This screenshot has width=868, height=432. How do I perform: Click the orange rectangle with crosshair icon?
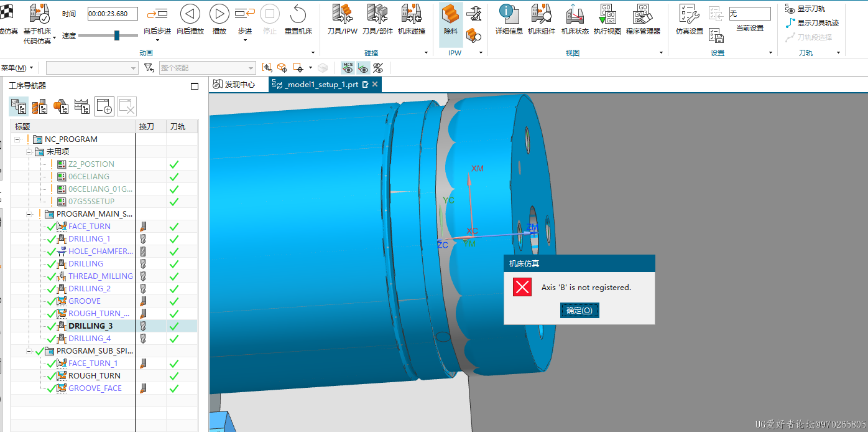coord(298,67)
